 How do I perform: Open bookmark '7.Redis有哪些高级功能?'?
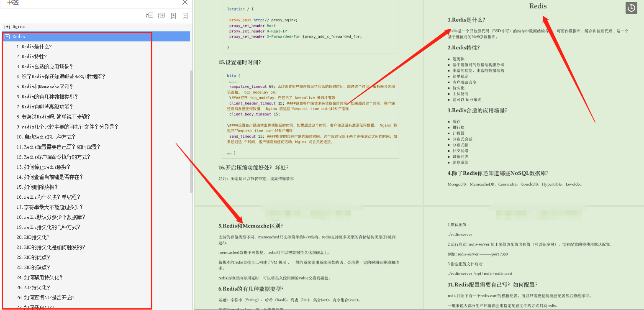pos(45,107)
